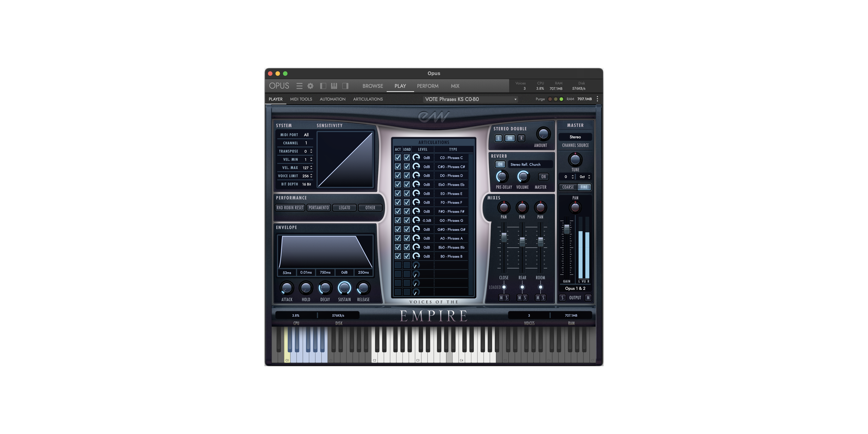Increase the Transpose value stepper
The height and width of the screenshot is (434, 868).
click(x=311, y=150)
